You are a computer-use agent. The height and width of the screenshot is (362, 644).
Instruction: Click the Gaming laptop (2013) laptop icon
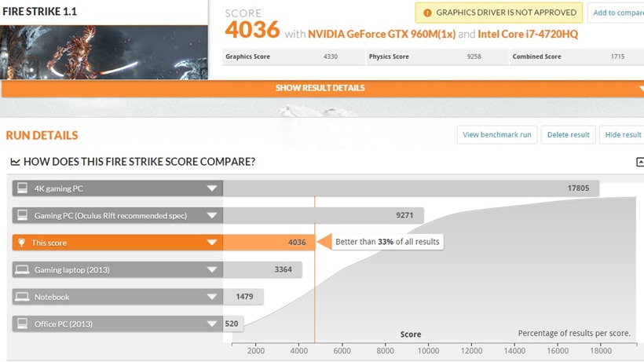22,269
